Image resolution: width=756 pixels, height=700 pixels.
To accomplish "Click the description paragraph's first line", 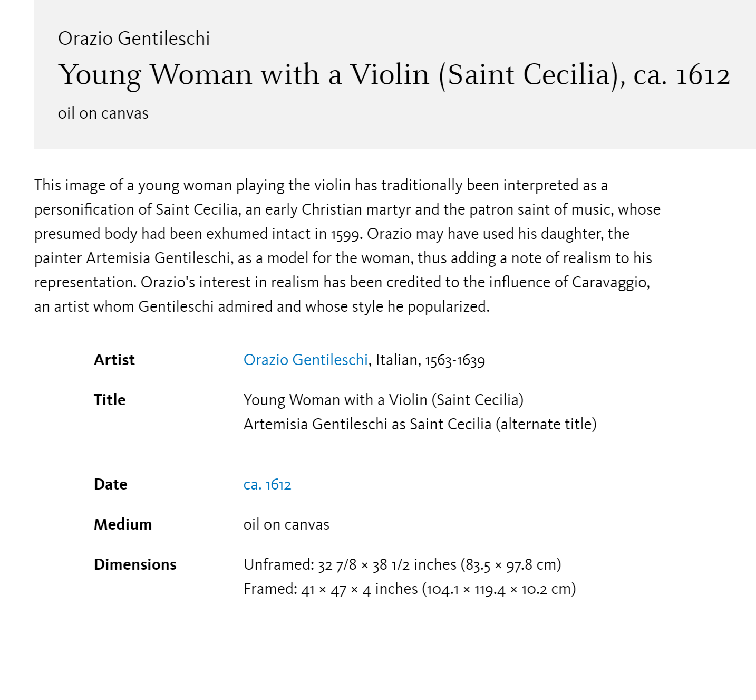I will (x=321, y=185).
